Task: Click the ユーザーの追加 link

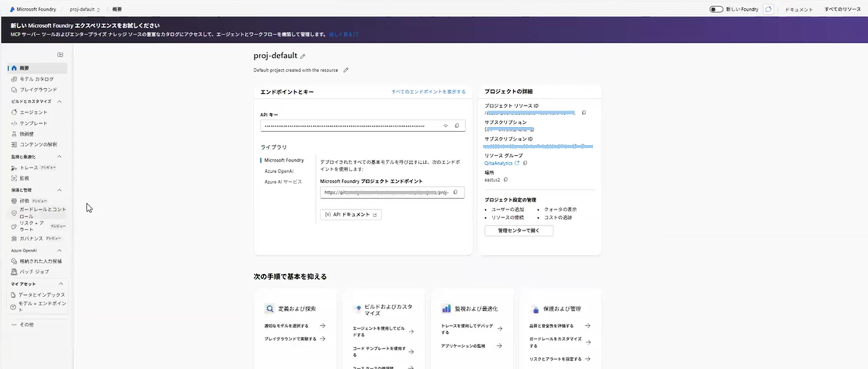Action: [507, 209]
